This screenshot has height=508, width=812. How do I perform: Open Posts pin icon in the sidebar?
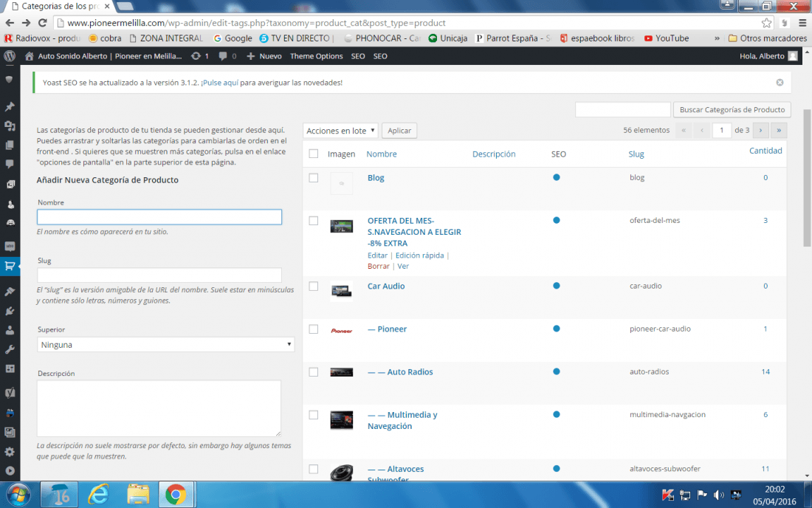point(10,106)
